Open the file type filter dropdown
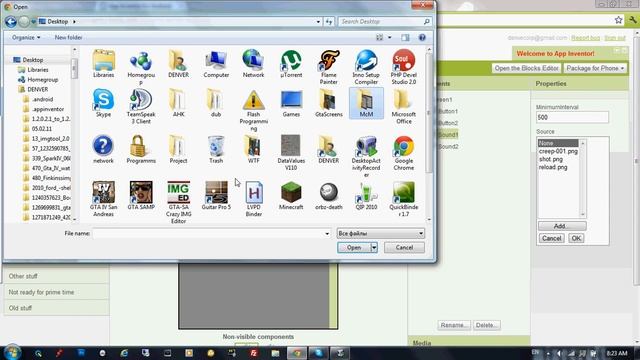The image size is (640, 360). click(380, 233)
